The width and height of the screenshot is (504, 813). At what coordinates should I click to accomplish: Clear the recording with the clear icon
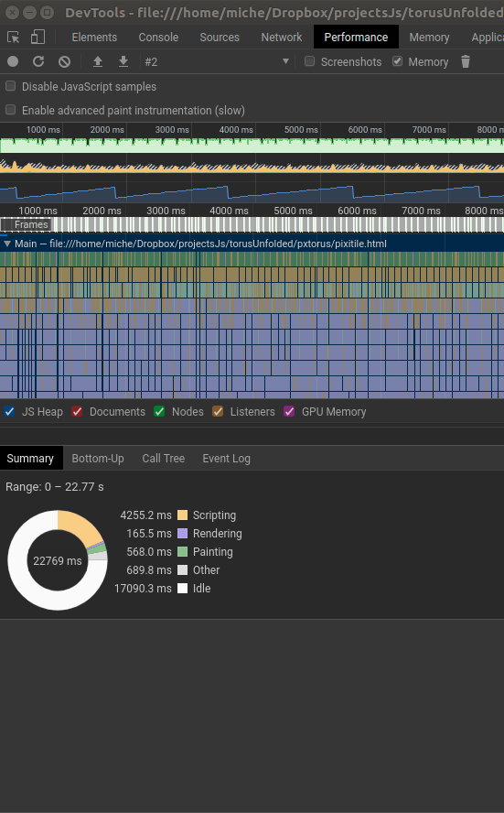[64, 61]
